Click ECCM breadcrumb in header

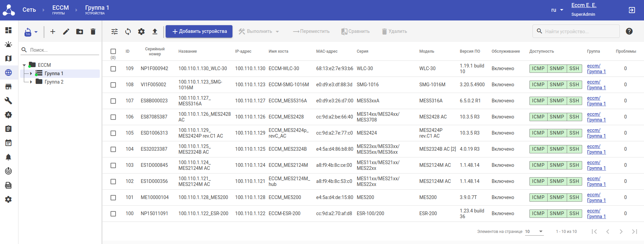tap(60, 10)
